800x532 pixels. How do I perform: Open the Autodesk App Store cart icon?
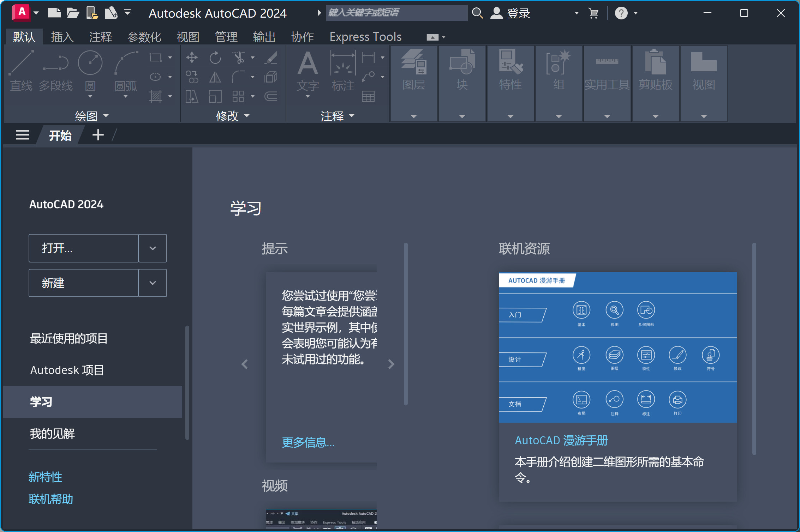click(x=593, y=13)
